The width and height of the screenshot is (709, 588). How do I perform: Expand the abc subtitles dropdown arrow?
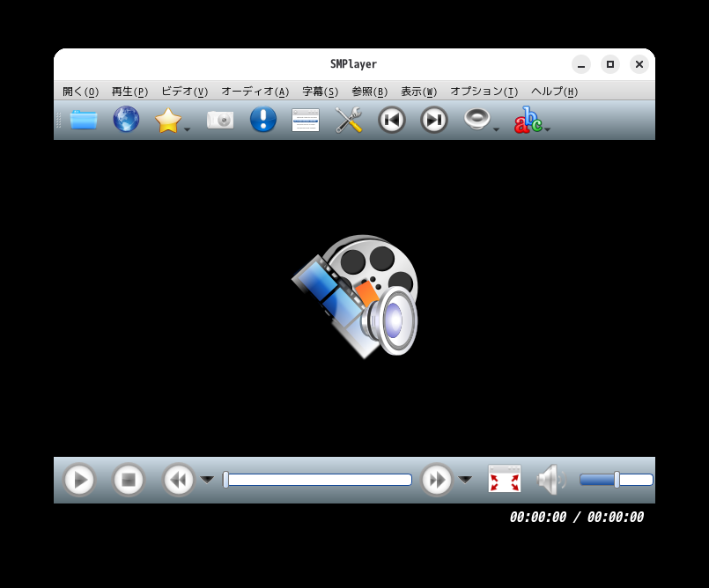pyautogui.click(x=548, y=129)
